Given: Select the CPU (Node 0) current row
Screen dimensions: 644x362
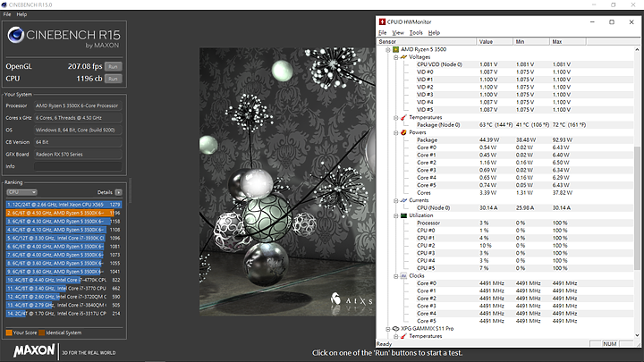Looking at the screenshot, I should pos(505,207).
